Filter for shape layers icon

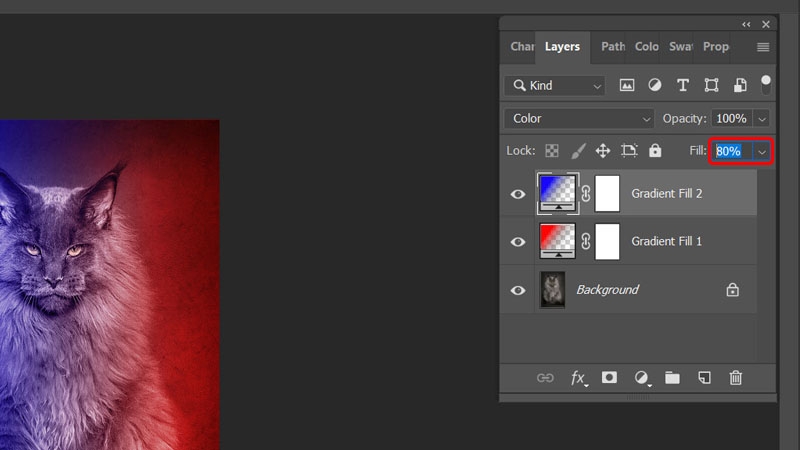(x=711, y=85)
